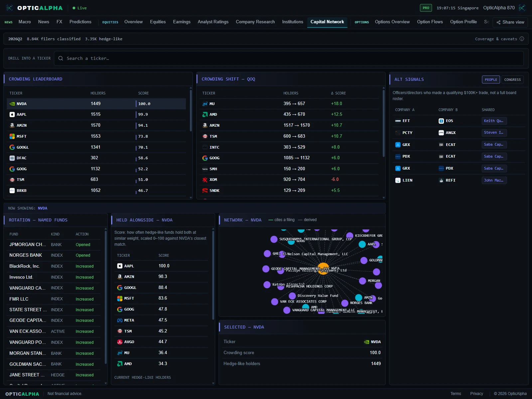Click the 'NOW SHOWING: NVDA' label

28,208
